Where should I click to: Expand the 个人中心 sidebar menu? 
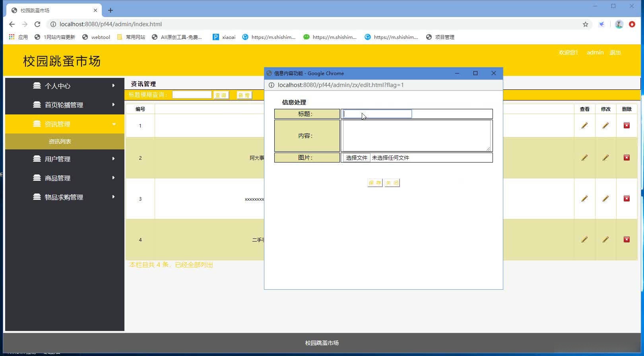[x=65, y=86]
